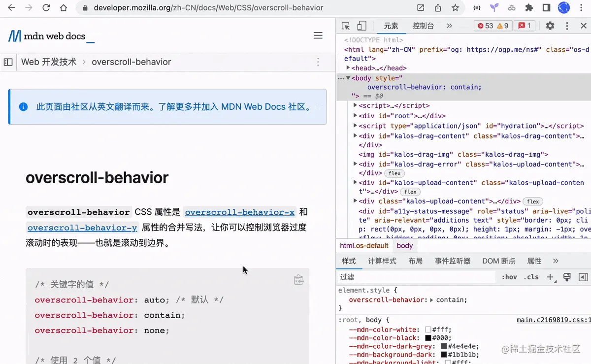Select body in the DevTools breadcrumb bar
The height and width of the screenshot is (364, 591).
(x=405, y=245)
